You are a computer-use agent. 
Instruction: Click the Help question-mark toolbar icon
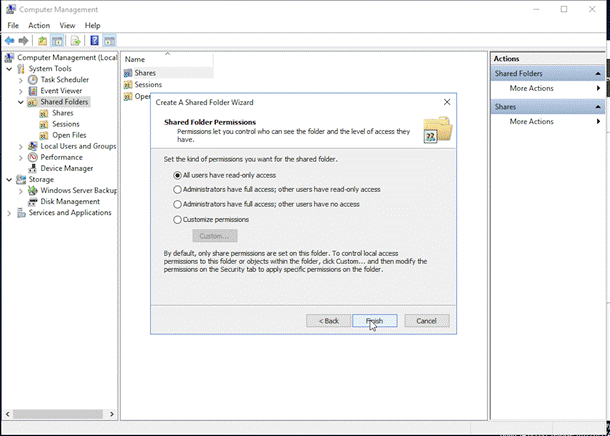95,40
